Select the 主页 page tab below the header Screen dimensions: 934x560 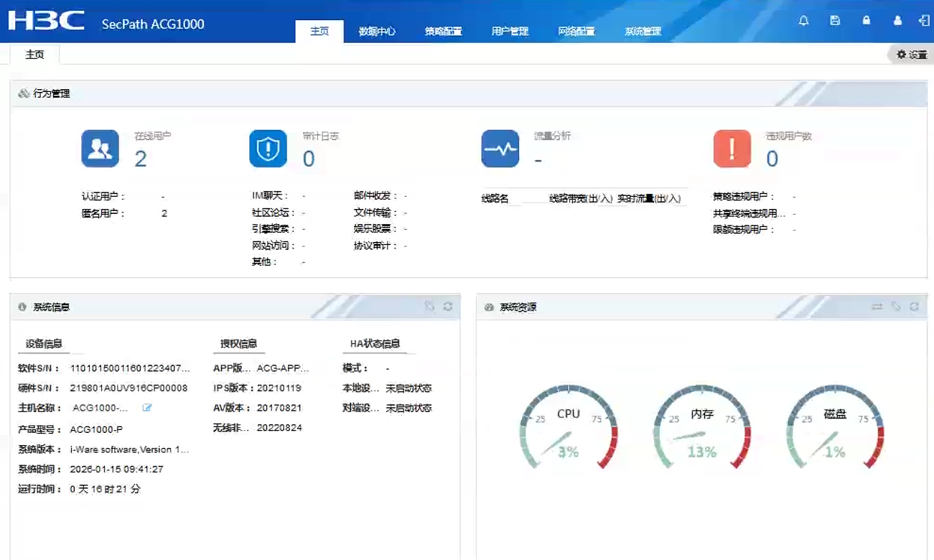[x=34, y=55]
